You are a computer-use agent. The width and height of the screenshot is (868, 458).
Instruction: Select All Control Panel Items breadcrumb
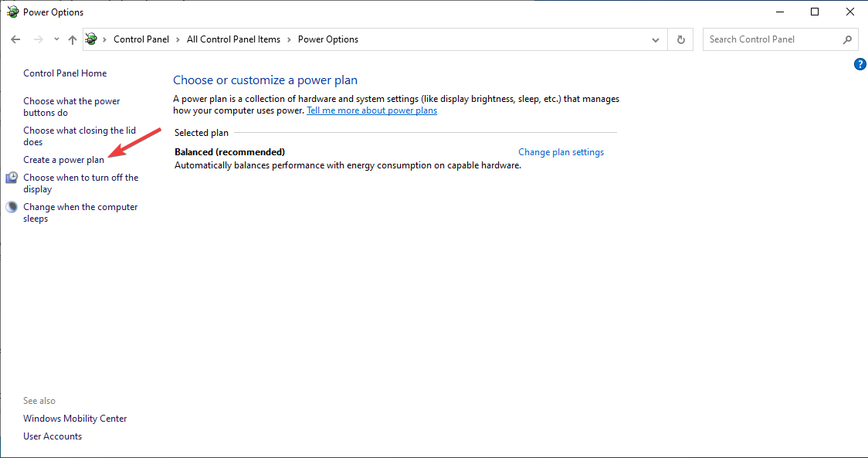[x=234, y=39]
